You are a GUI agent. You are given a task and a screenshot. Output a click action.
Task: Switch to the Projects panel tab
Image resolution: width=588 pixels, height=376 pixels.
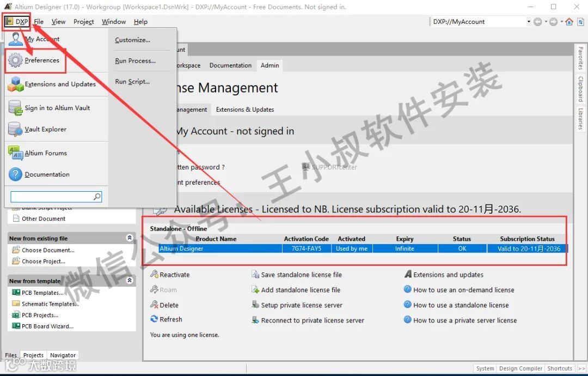click(33, 355)
